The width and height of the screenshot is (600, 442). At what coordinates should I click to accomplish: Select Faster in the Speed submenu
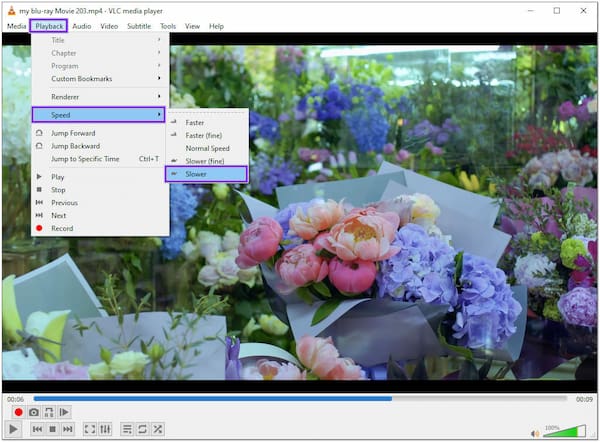pos(207,122)
